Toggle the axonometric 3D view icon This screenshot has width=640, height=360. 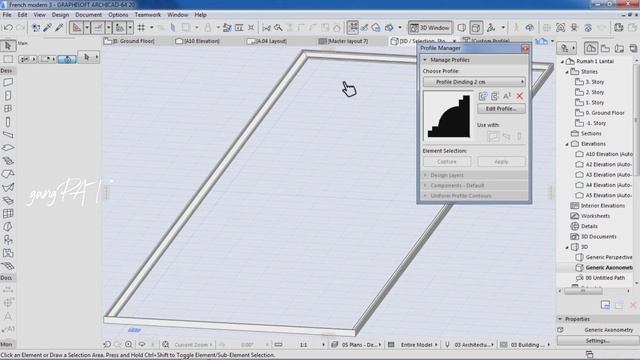[x=476, y=28]
